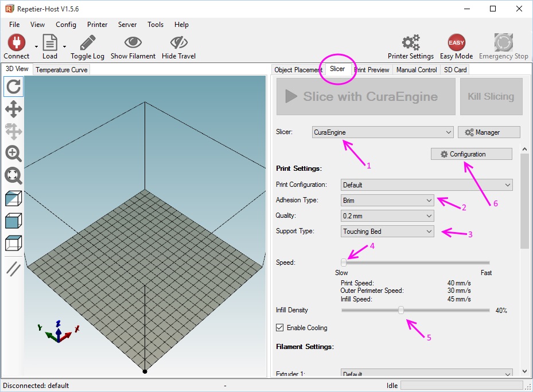
Task: Switch to top view cube icon
Action: click(x=14, y=243)
